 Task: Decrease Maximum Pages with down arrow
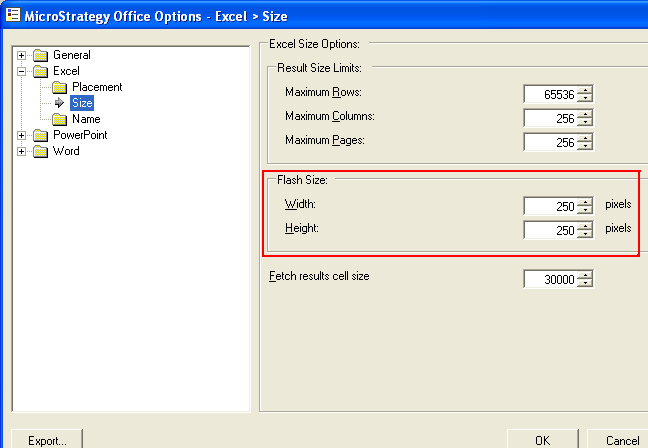585,146
